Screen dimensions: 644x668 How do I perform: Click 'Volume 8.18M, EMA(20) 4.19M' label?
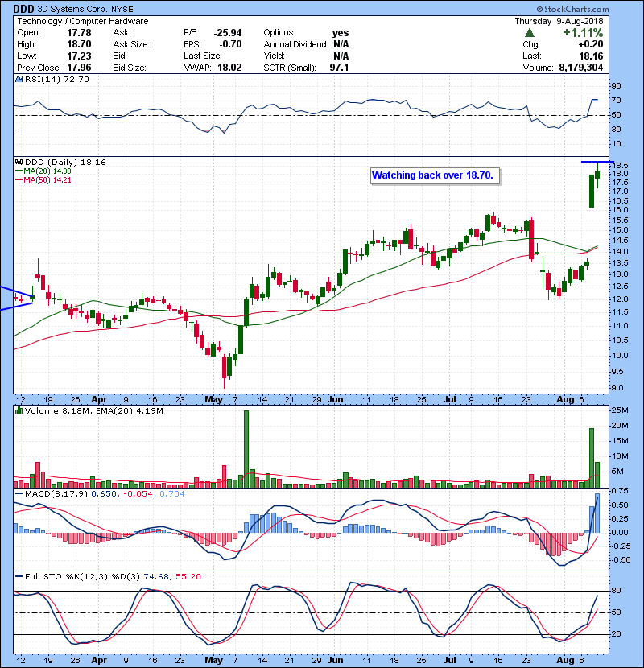[x=93, y=411]
